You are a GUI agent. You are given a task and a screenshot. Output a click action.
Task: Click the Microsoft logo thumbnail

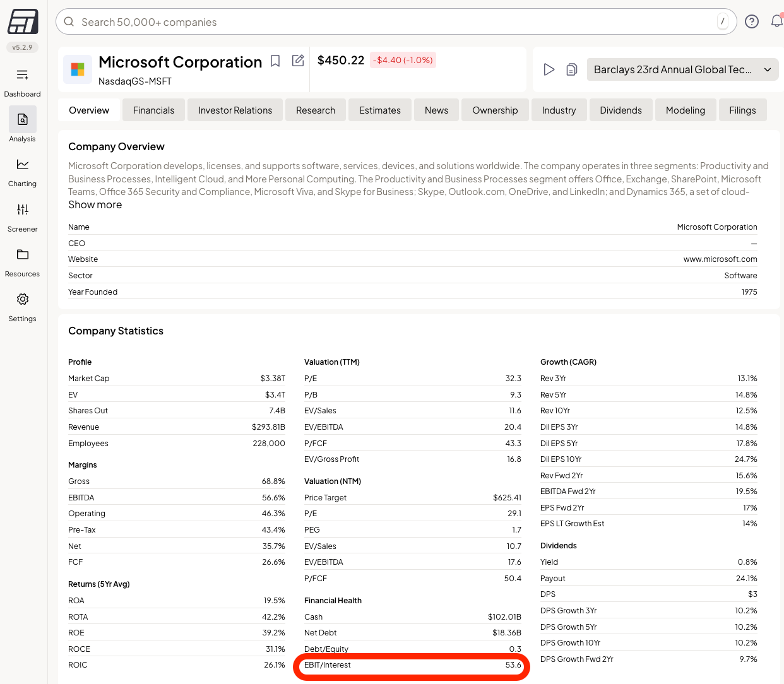click(x=78, y=69)
